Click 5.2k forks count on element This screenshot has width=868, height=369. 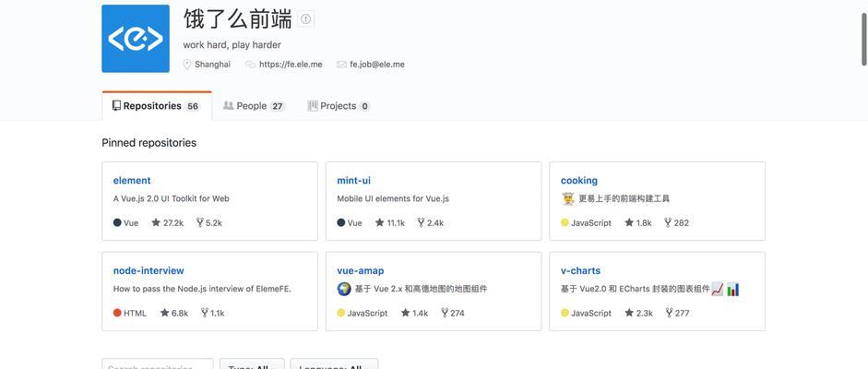pos(214,223)
